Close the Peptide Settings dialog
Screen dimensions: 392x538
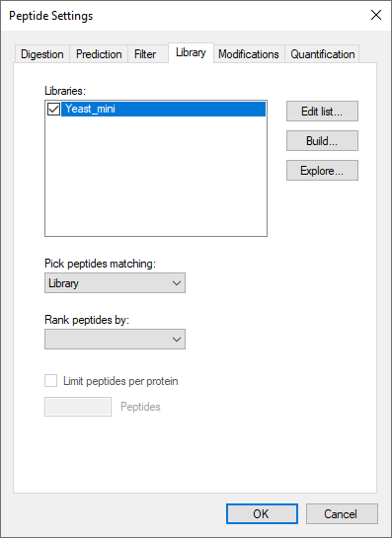(x=376, y=15)
